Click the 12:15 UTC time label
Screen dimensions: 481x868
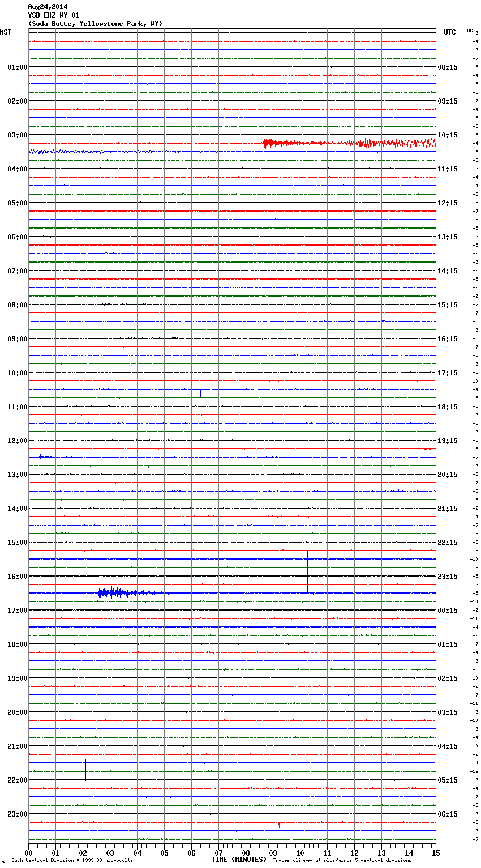[448, 203]
